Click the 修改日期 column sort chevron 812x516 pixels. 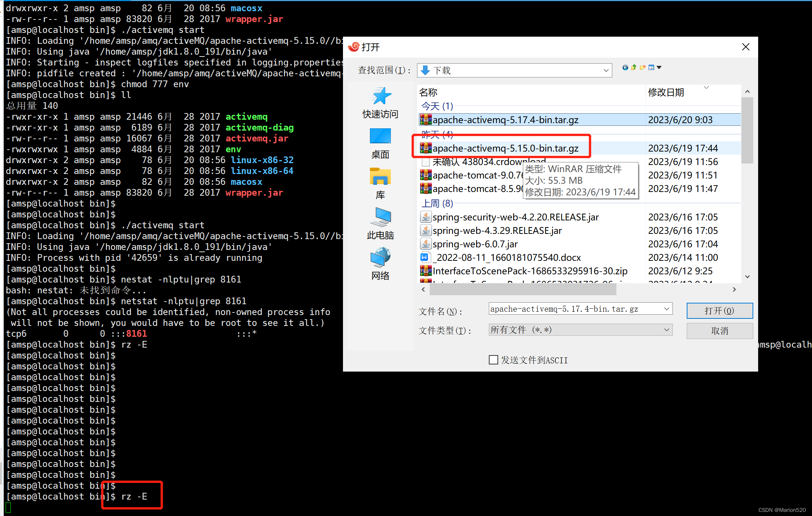pos(706,88)
